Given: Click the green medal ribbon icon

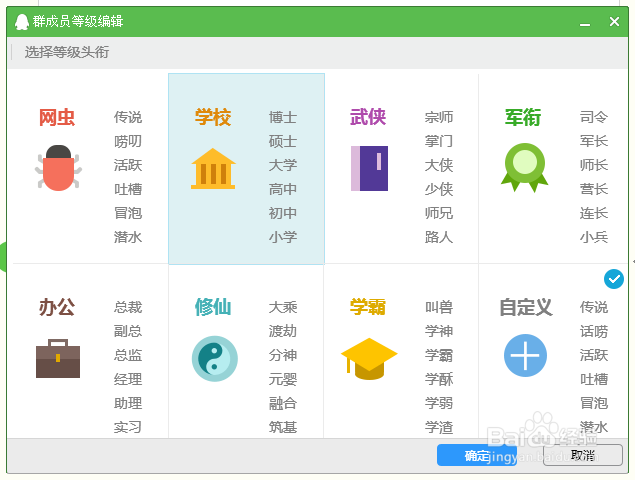Looking at the screenshot, I should pos(524,167).
